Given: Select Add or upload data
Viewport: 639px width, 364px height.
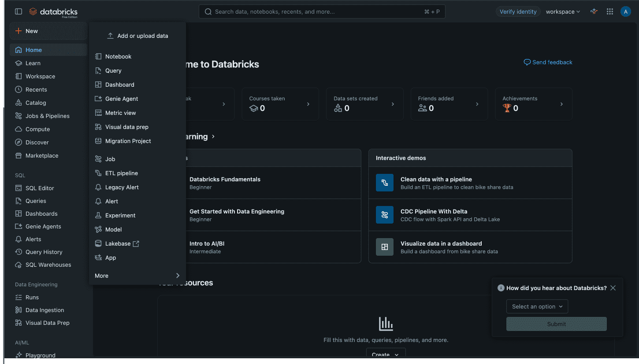Looking at the screenshot, I should pos(137,36).
